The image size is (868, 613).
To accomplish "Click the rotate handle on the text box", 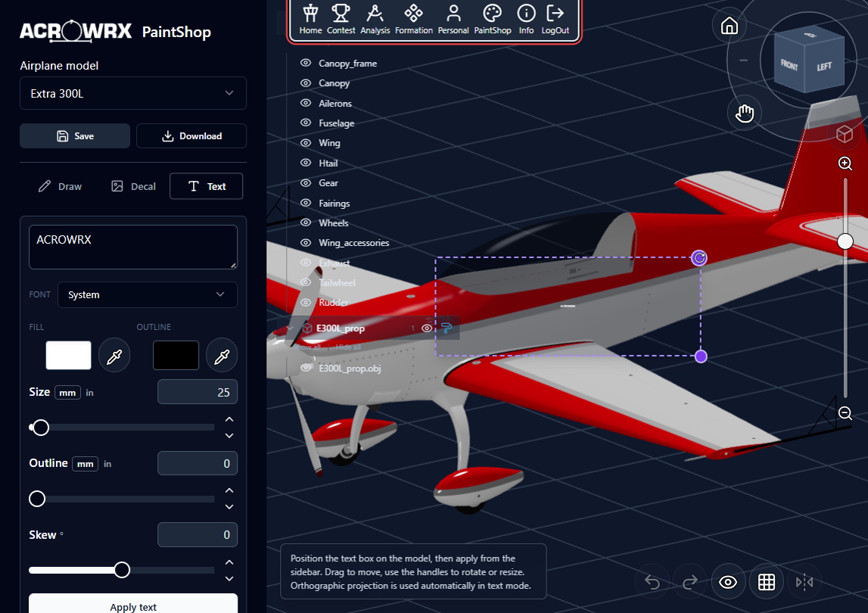I will [x=699, y=258].
